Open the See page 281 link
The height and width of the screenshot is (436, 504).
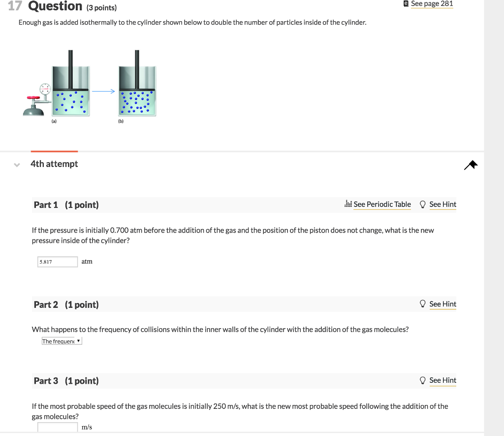(x=432, y=3)
